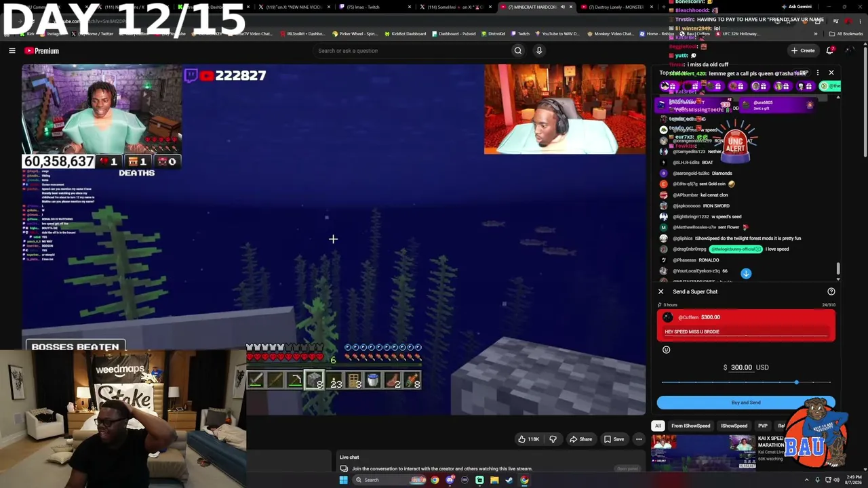Image resolution: width=868 pixels, height=488 pixels.
Task: Open the Windows Start menu
Action: [343, 480]
